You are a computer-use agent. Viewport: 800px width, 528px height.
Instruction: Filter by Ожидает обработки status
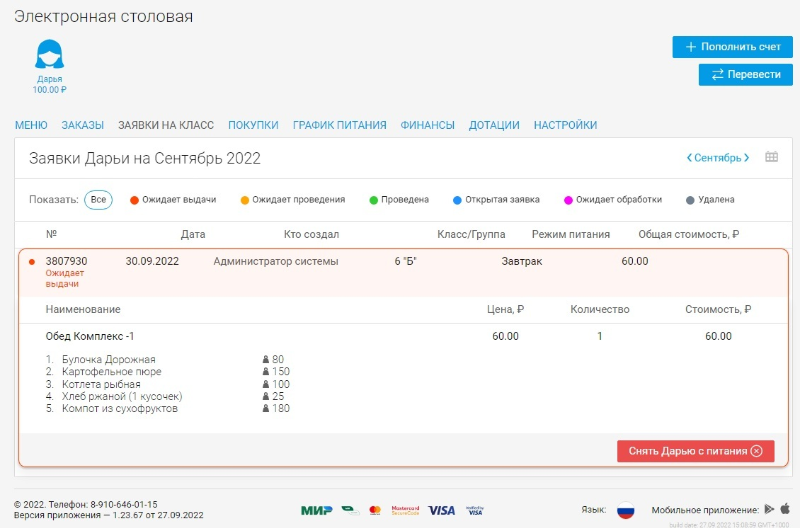pos(613,200)
